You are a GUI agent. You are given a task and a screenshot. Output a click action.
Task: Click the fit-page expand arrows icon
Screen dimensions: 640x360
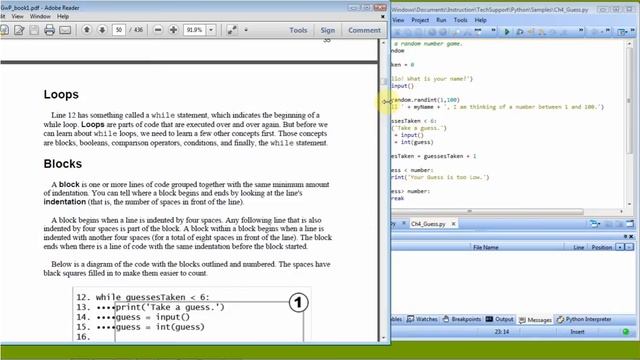coord(232,30)
